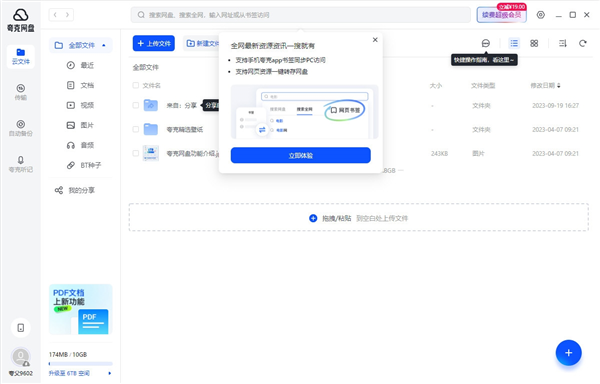
Task: Open the 夸克精选壁纸 folder icon
Action: [151, 129]
